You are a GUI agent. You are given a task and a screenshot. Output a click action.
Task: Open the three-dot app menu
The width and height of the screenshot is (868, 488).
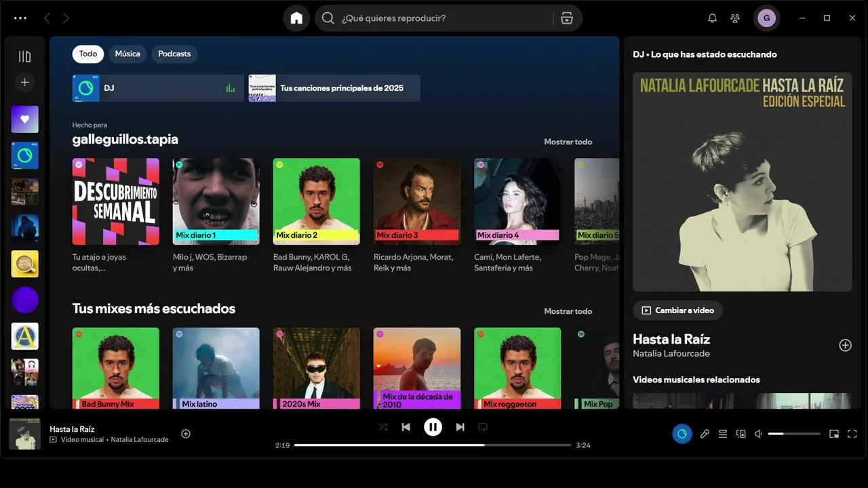(20, 18)
